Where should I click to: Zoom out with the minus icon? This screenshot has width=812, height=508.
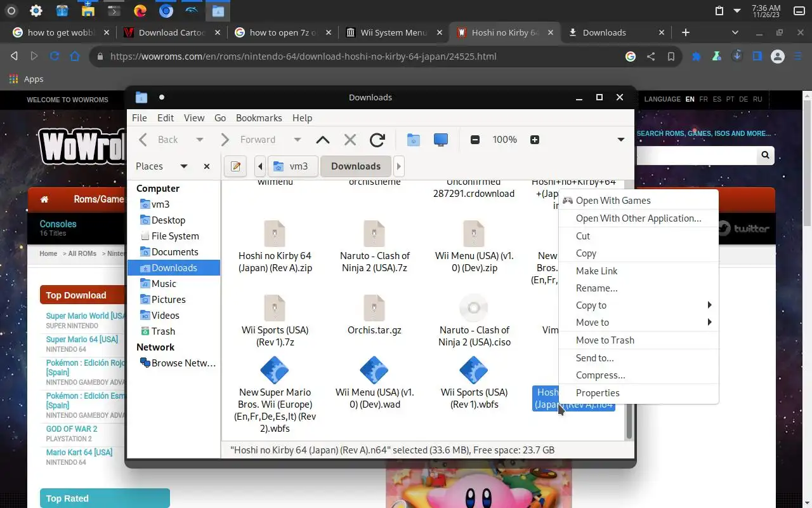point(475,140)
